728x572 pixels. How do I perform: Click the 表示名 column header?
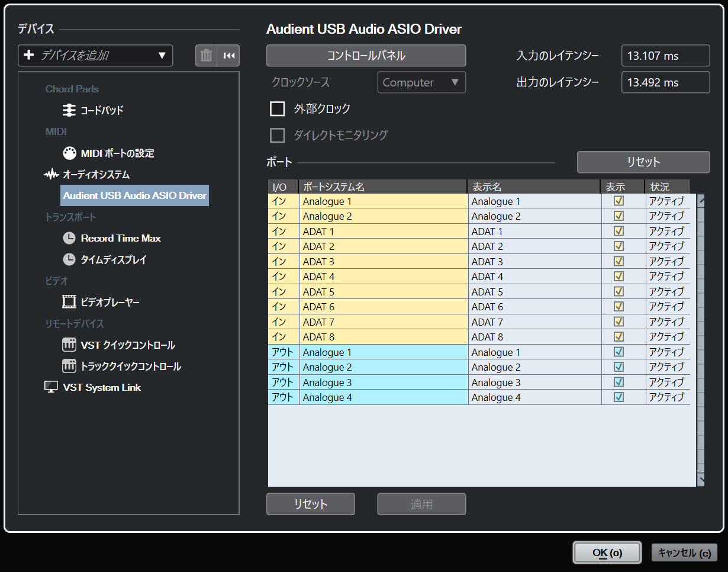[533, 187]
